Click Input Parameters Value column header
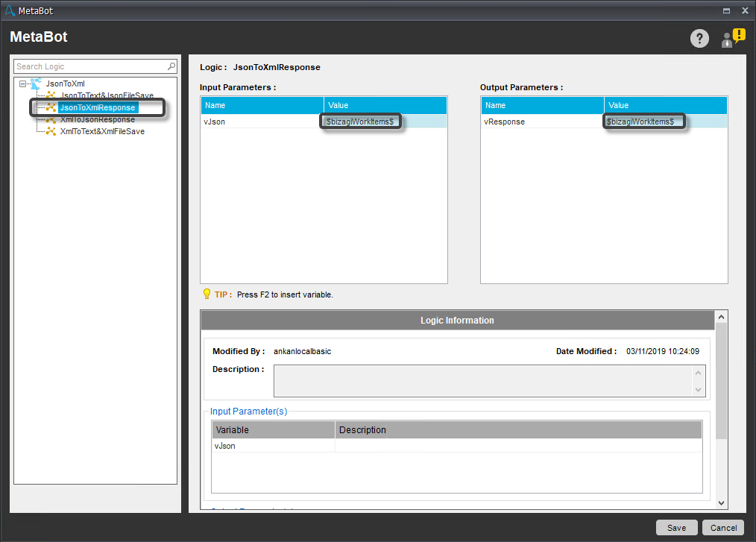This screenshot has height=542, width=756. [385, 105]
